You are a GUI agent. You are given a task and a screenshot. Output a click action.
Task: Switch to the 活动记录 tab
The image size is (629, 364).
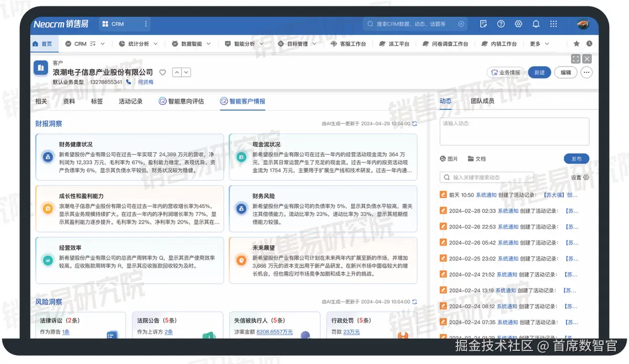coord(131,101)
